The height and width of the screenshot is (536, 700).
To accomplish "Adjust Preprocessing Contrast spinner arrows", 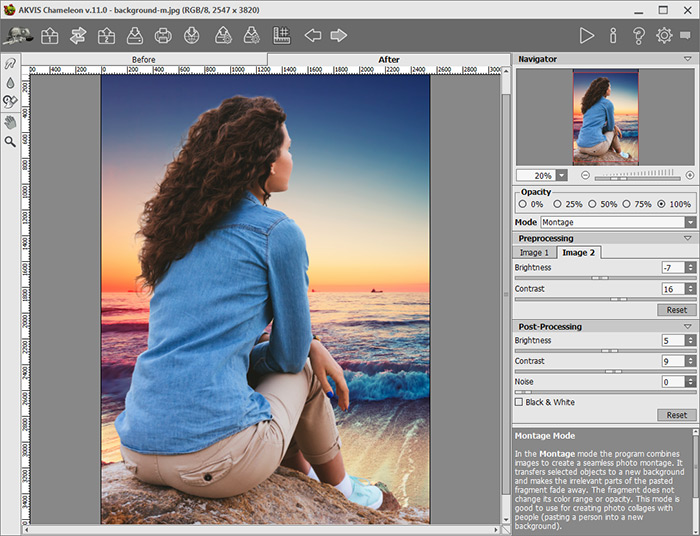I will (691, 289).
